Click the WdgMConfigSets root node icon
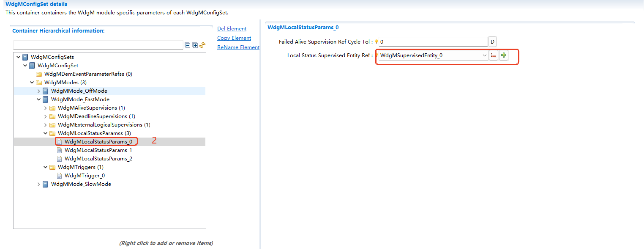Screen dimensions: 644x251 (25, 57)
